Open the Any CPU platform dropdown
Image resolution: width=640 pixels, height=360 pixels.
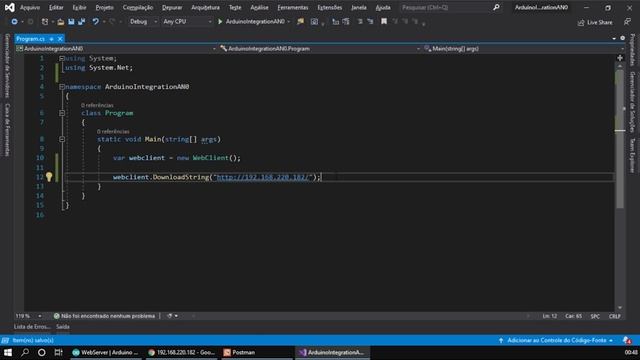187,22
